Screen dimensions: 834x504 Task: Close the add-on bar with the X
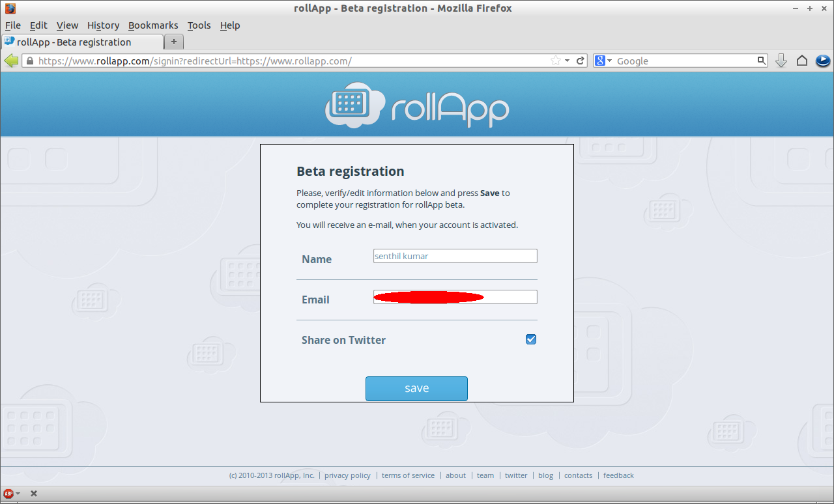click(x=34, y=494)
